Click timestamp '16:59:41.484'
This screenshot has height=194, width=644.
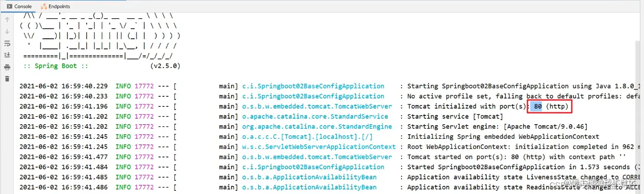pyautogui.click(x=85, y=167)
